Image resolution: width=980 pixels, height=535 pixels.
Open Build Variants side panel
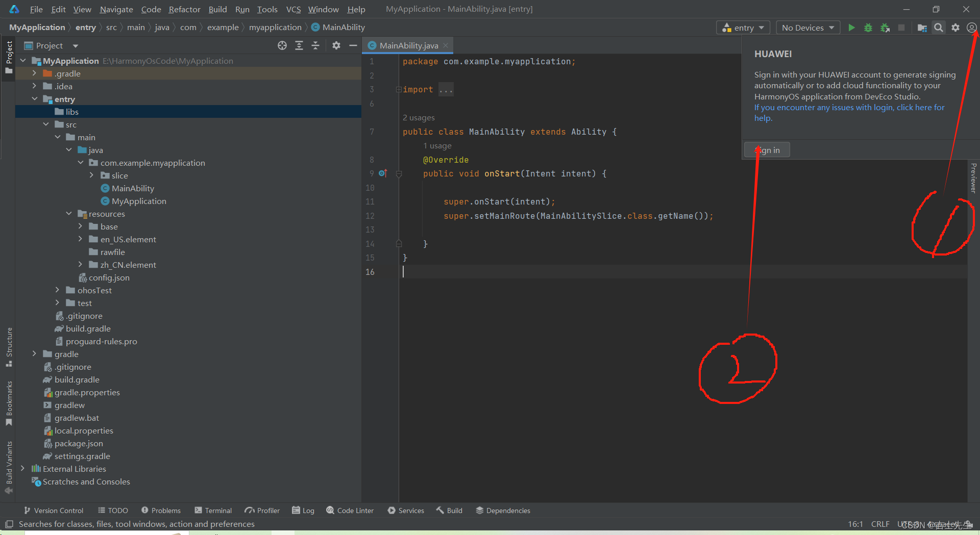pyautogui.click(x=9, y=468)
